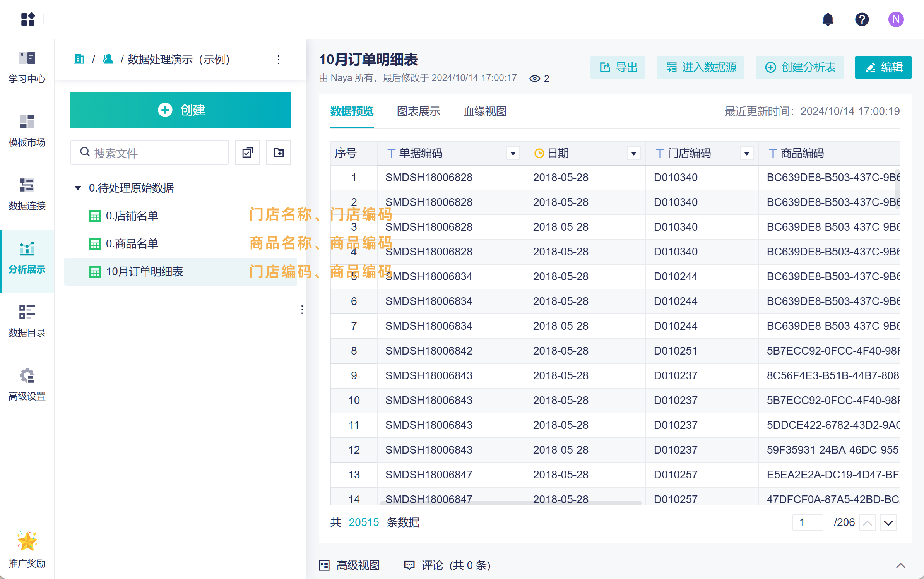
Task: Click the 导出 button
Action: 618,67
